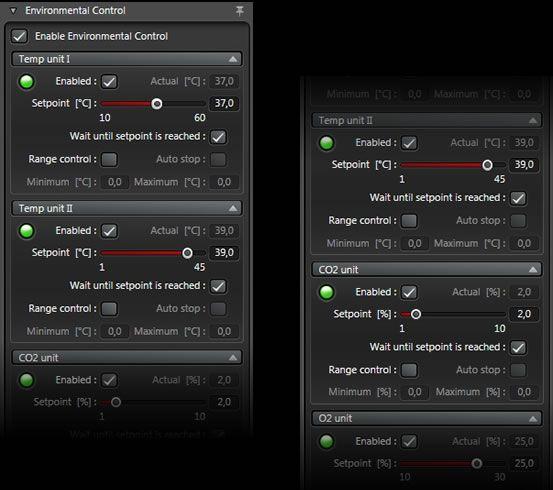
Task: Click right CO2 setpoint value field 2,0
Action: point(524,314)
